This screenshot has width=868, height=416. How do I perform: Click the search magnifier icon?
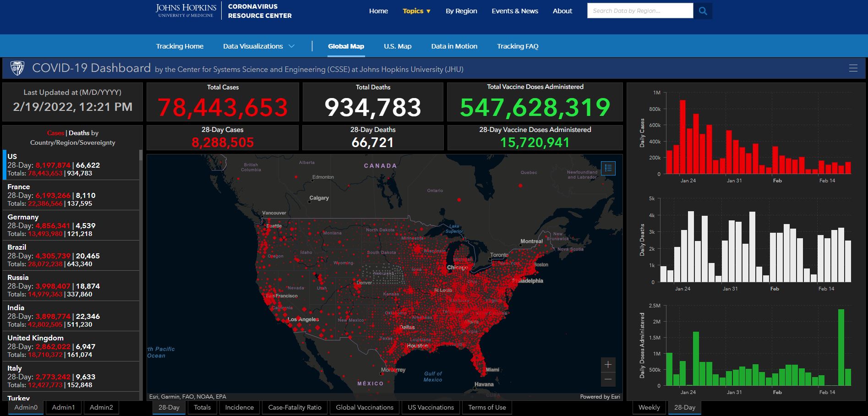click(x=703, y=11)
